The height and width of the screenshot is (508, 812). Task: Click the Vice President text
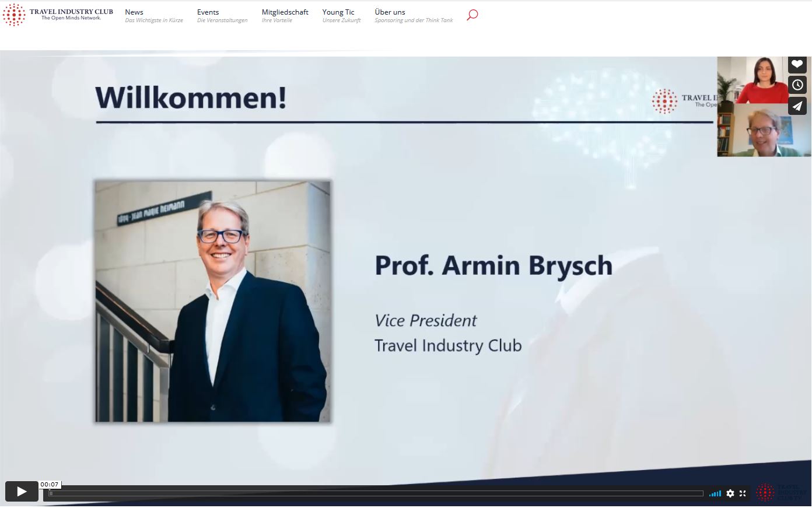pyautogui.click(x=425, y=320)
